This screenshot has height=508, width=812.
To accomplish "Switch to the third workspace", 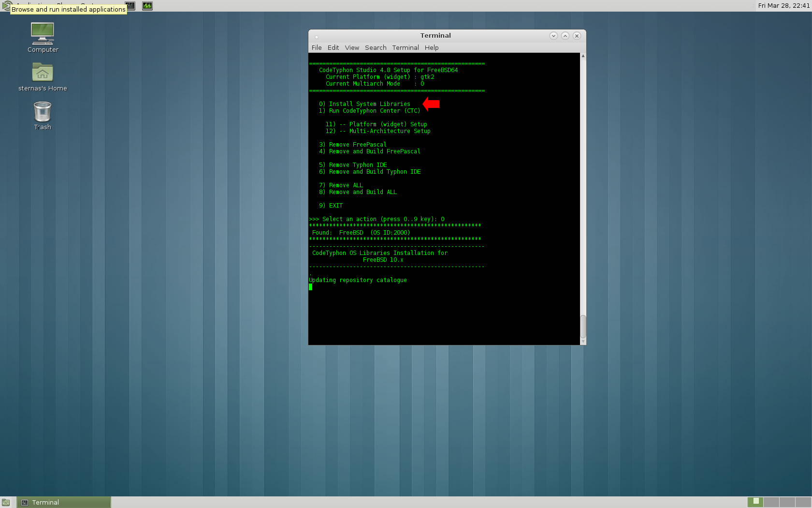I will (x=787, y=502).
